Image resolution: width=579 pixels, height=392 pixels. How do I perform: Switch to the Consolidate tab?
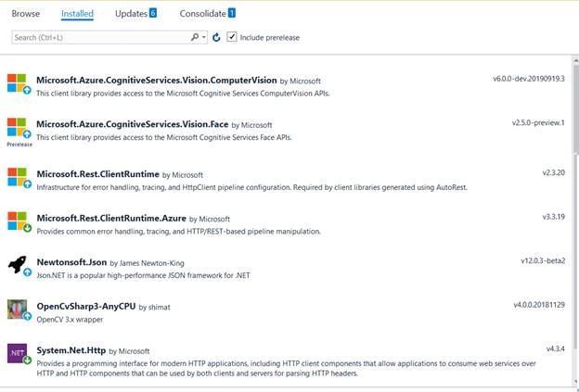[207, 14]
